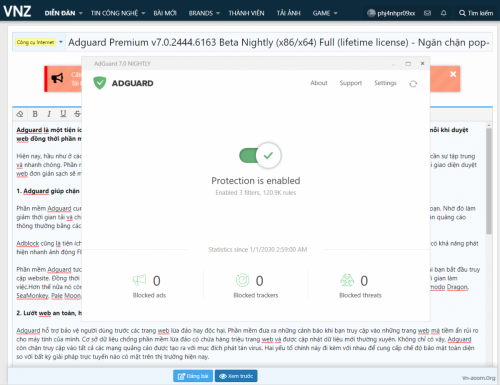
Task: Click the thread title input field
Action: tap(279, 42)
